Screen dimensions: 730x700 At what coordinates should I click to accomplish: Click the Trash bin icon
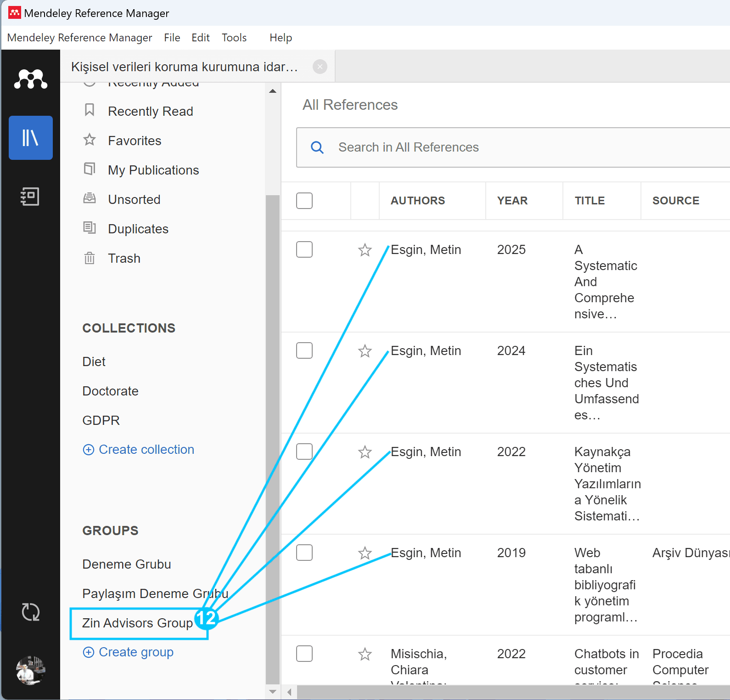coord(90,258)
